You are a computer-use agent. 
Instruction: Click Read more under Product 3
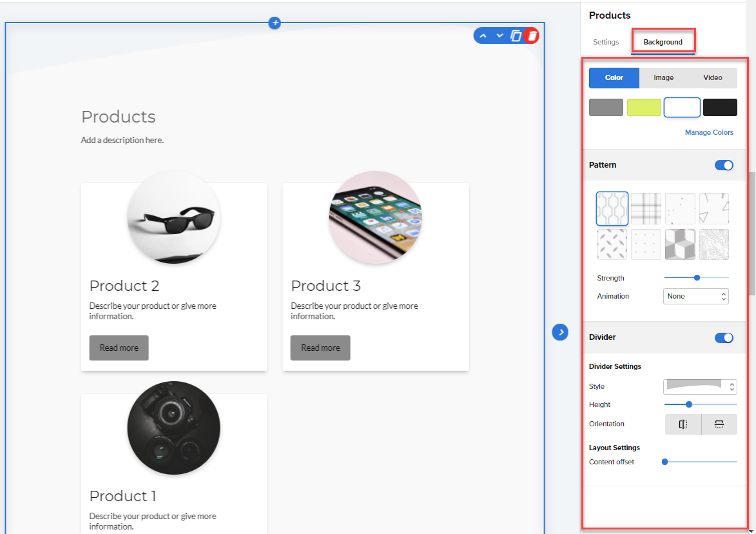pos(320,348)
